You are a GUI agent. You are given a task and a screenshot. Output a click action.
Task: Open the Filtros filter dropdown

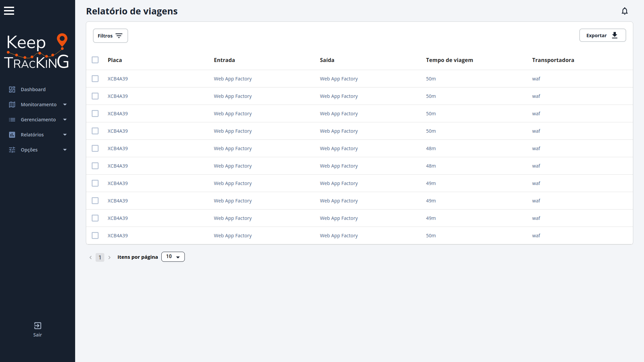click(110, 35)
